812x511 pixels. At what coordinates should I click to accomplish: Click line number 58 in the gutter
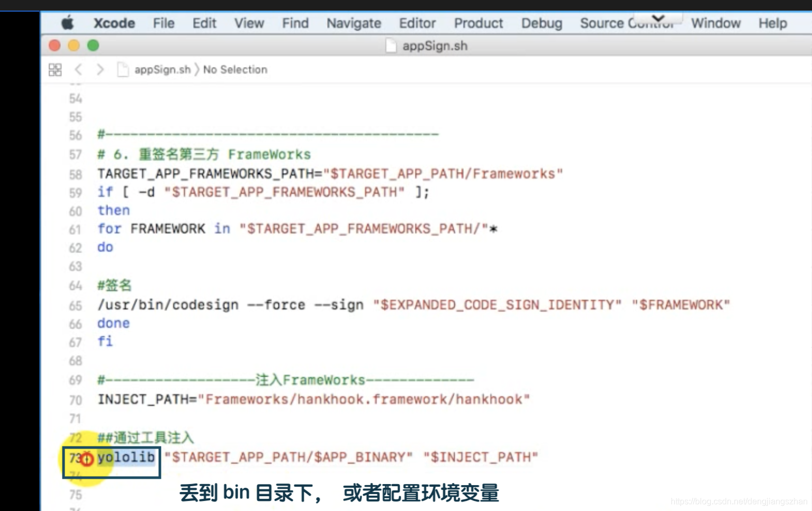click(75, 175)
